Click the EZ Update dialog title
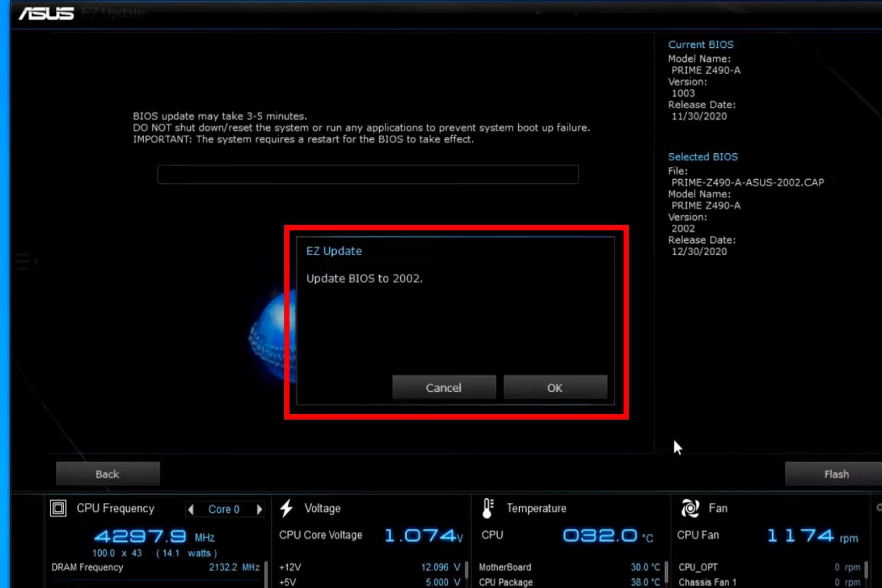The width and height of the screenshot is (882, 588). pos(334,251)
